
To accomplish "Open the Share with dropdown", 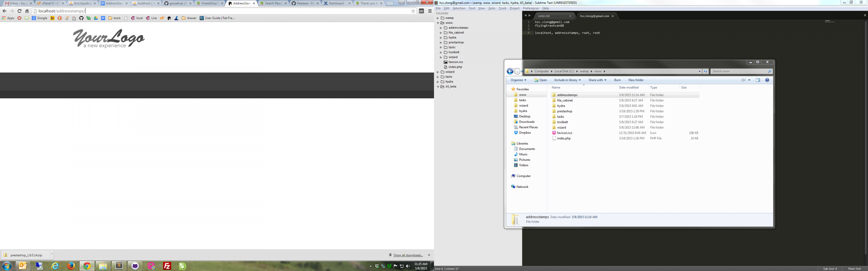I will [x=597, y=80].
